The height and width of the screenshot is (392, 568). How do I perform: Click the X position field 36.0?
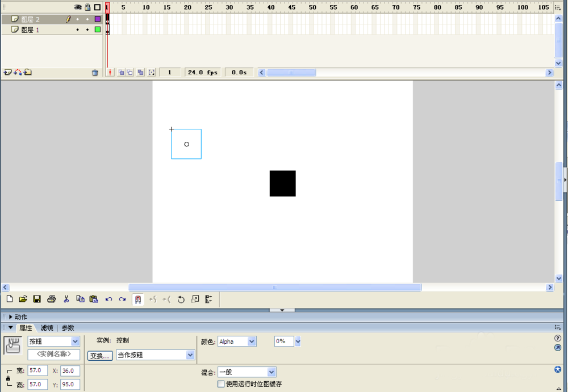click(70, 370)
